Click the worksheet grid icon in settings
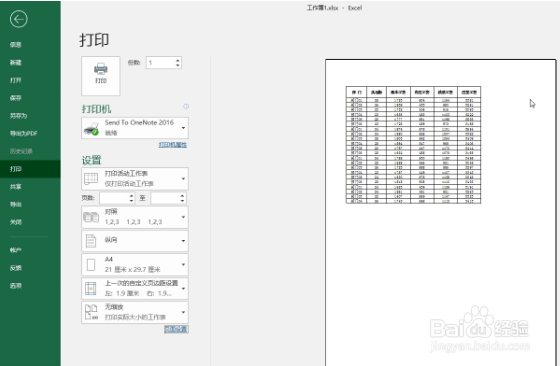This screenshot has height=366, width=560. pos(91,178)
